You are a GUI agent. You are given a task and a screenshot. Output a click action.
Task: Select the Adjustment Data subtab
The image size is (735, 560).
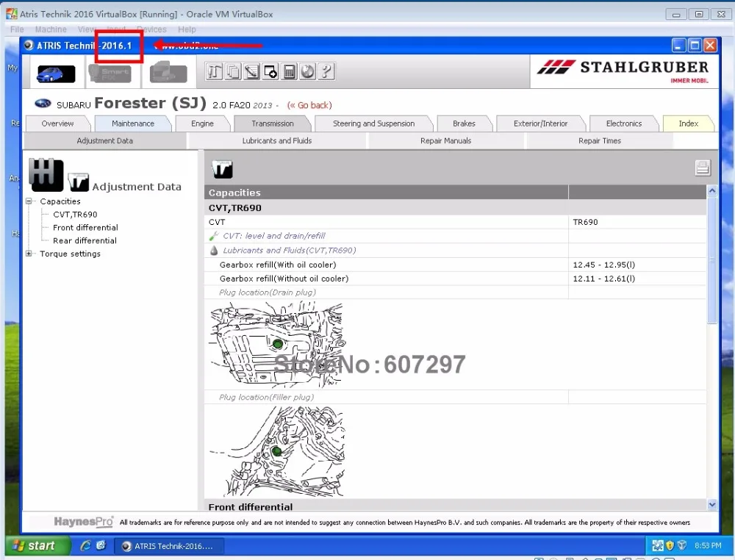coord(104,140)
